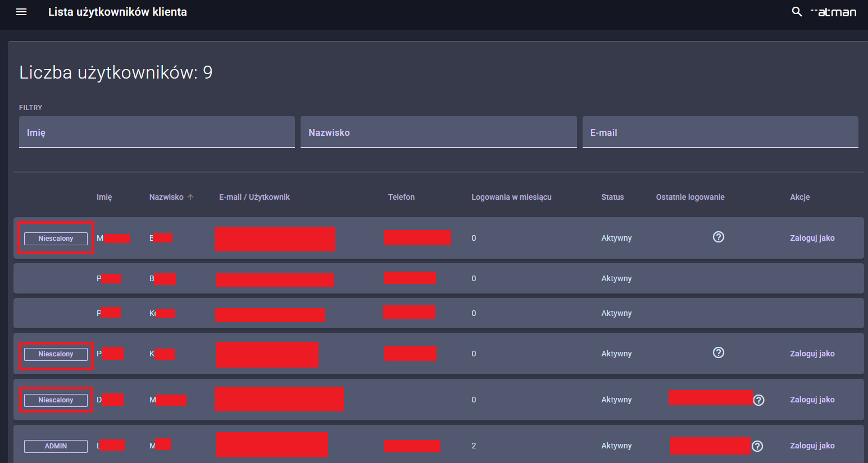This screenshot has height=463, width=868.
Task: Open the hamburger navigation menu
Action: coord(21,12)
